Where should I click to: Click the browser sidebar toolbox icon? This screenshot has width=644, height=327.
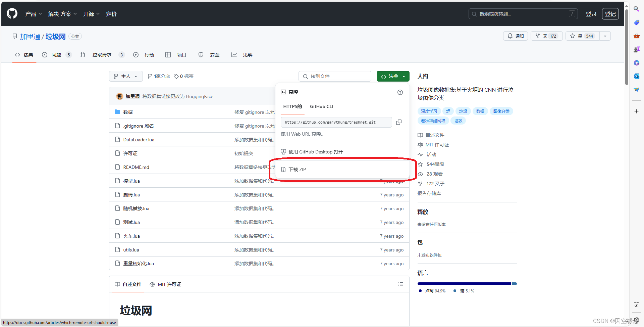(636, 36)
